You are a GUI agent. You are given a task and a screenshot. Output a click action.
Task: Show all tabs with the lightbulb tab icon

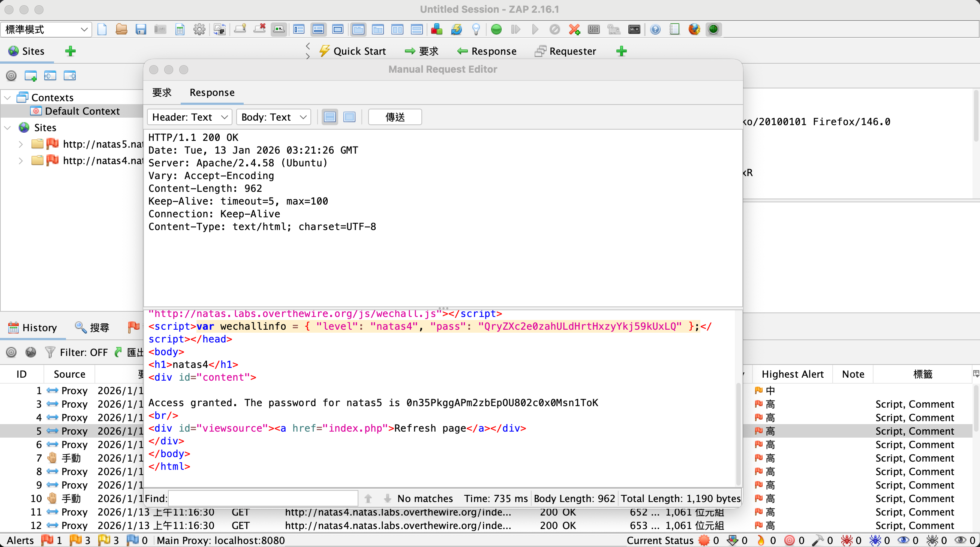[240, 29]
